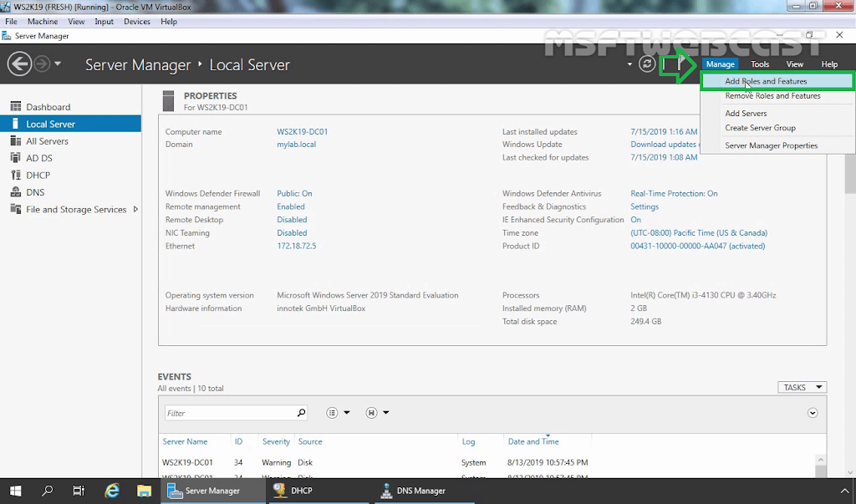Click last installed updates 7/15/2019 1:16 AM
Image resolution: width=856 pixels, height=504 pixels.
click(x=664, y=131)
